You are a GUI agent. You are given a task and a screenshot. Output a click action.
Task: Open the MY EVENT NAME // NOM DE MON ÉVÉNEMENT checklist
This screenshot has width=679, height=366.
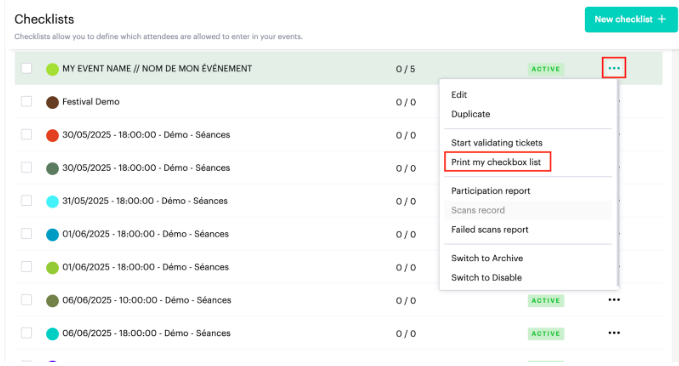click(157, 68)
